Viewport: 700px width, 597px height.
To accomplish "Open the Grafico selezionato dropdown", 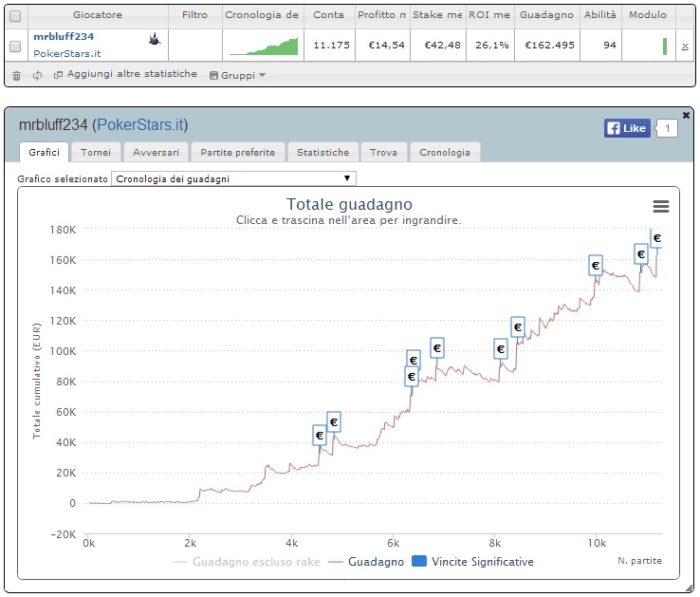I will point(233,178).
